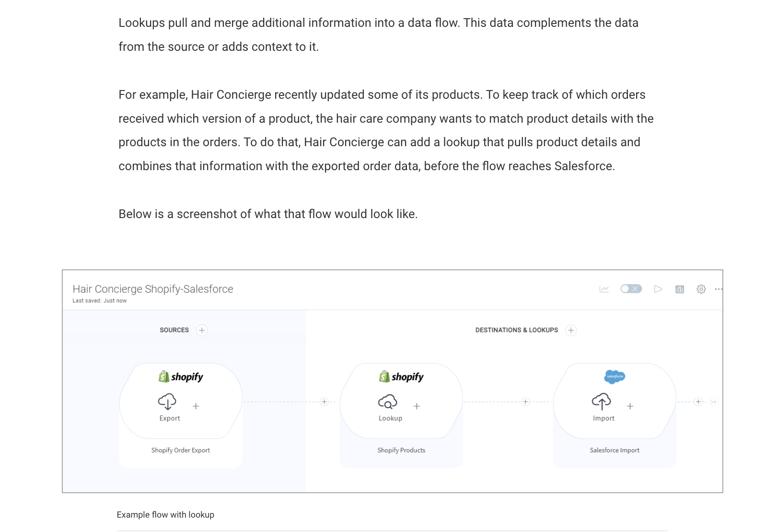The image size is (765, 532).
Task: Click the Salesforce Import cloud upload icon
Action: [x=602, y=401]
